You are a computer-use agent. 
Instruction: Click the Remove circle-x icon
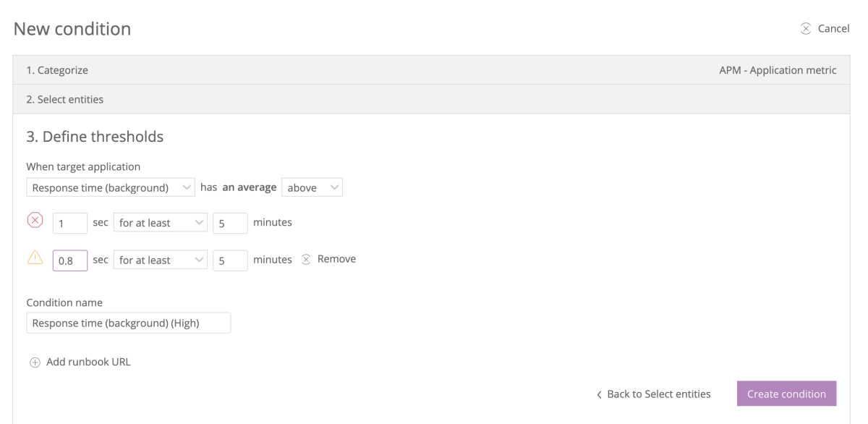(x=306, y=259)
